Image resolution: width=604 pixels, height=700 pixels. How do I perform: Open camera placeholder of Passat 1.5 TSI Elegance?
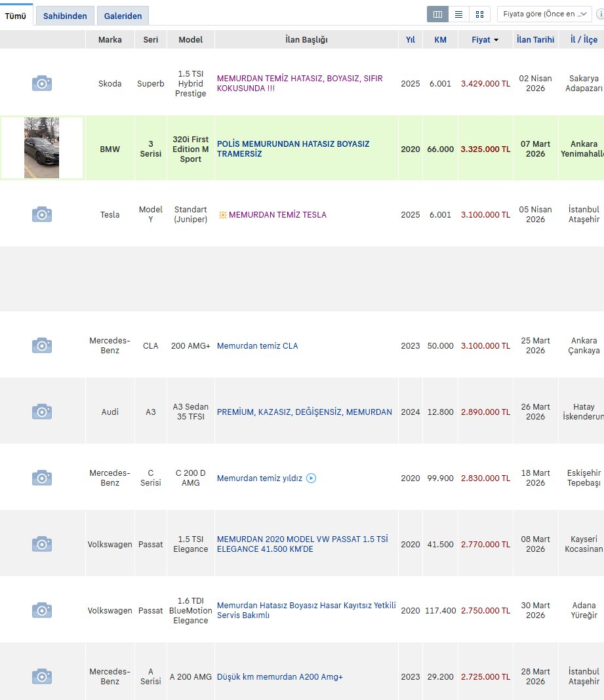pos(42,544)
